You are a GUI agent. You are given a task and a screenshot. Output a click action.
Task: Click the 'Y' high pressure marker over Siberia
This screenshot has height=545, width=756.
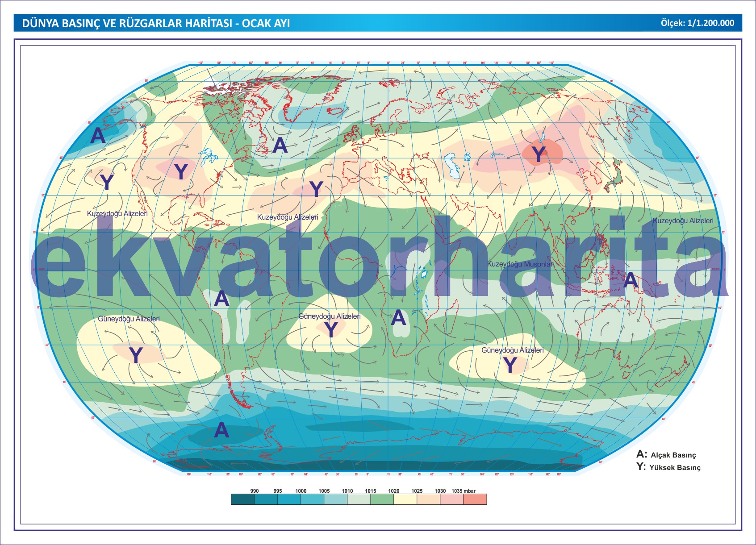click(539, 154)
